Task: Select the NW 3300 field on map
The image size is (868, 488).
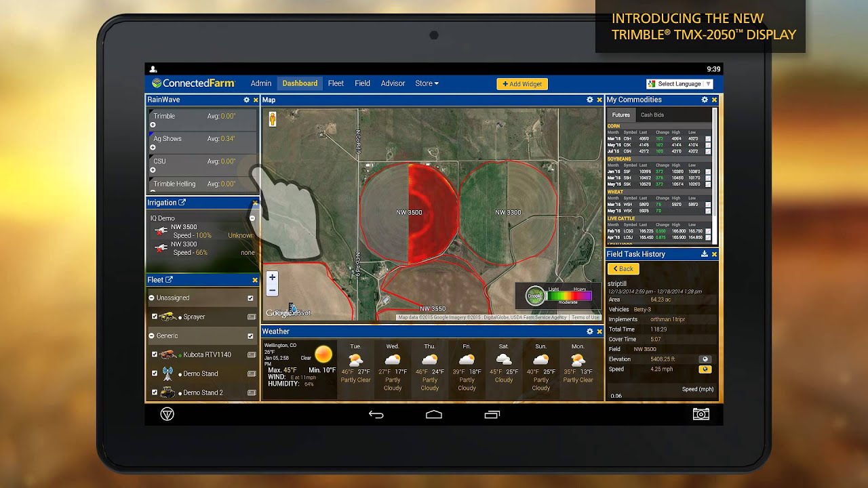Action: [x=508, y=212]
